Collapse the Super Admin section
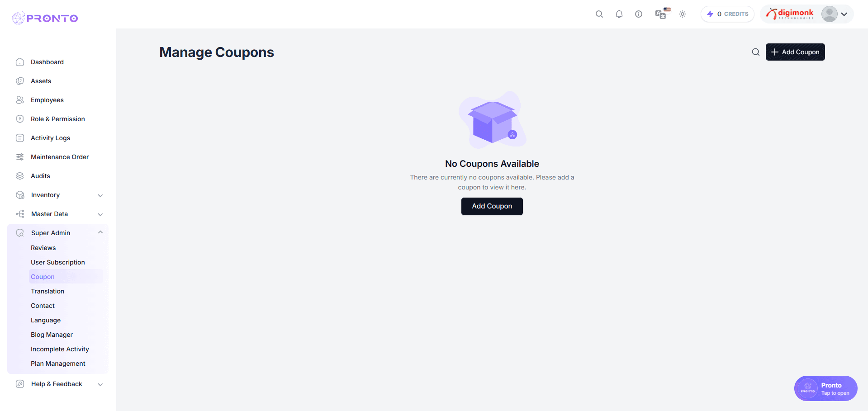The height and width of the screenshot is (411, 868). (x=100, y=232)
